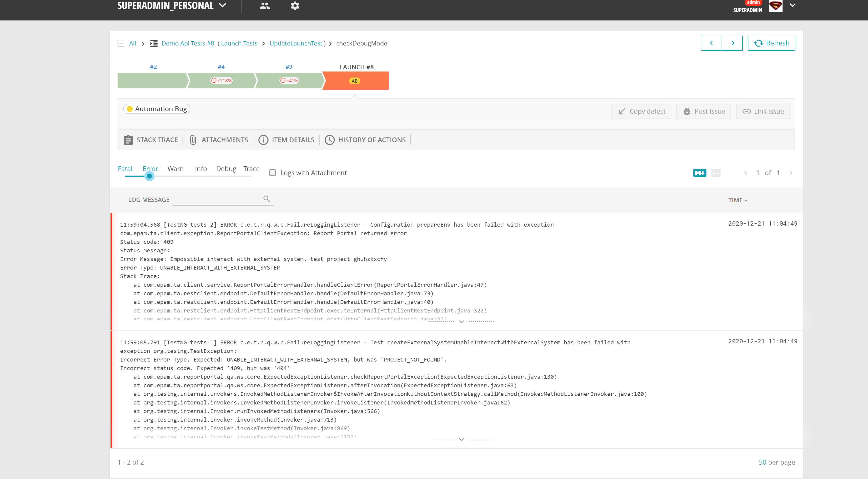Select the Stack Trace clipboard icon
868x479 pixels.
tap(128, 140)
